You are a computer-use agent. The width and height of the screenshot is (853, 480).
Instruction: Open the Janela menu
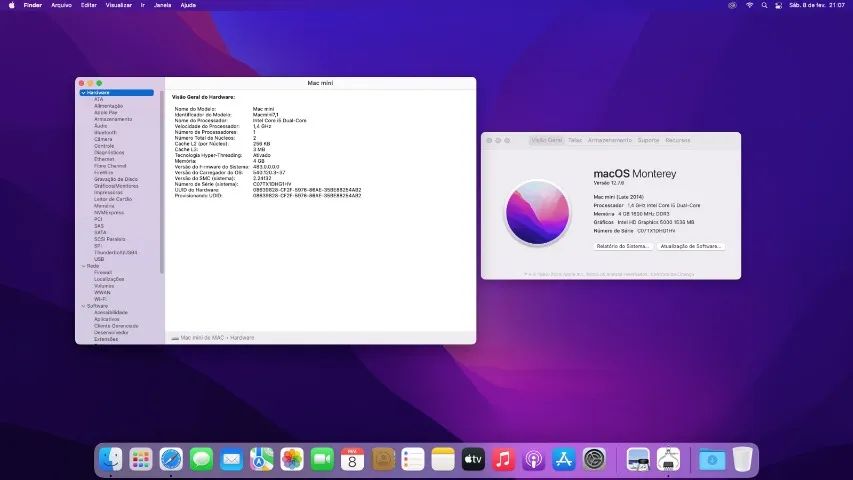(163, 5)
